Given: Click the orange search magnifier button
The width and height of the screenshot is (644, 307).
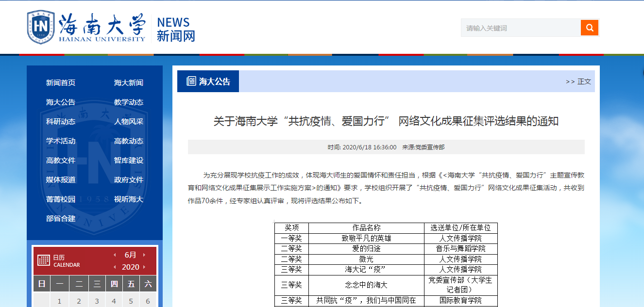Looking at the screenshot, I should click(x=589, y=28).
